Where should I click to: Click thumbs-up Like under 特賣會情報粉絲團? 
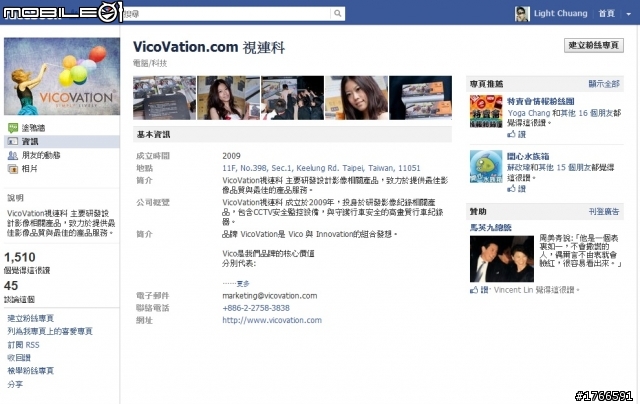point(516,134)
